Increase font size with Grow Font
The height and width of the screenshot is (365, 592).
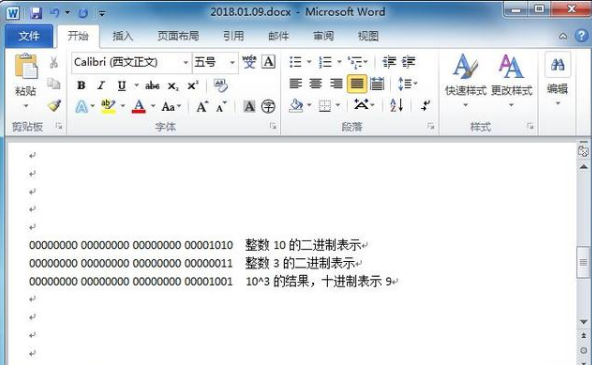click(x=202, y=107)
